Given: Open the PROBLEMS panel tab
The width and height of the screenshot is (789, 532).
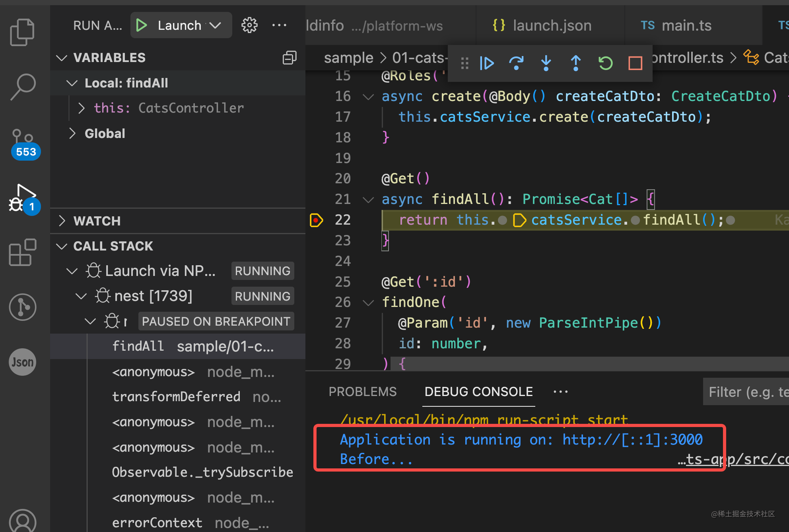Looking at the screenshot, I should 363,392.
